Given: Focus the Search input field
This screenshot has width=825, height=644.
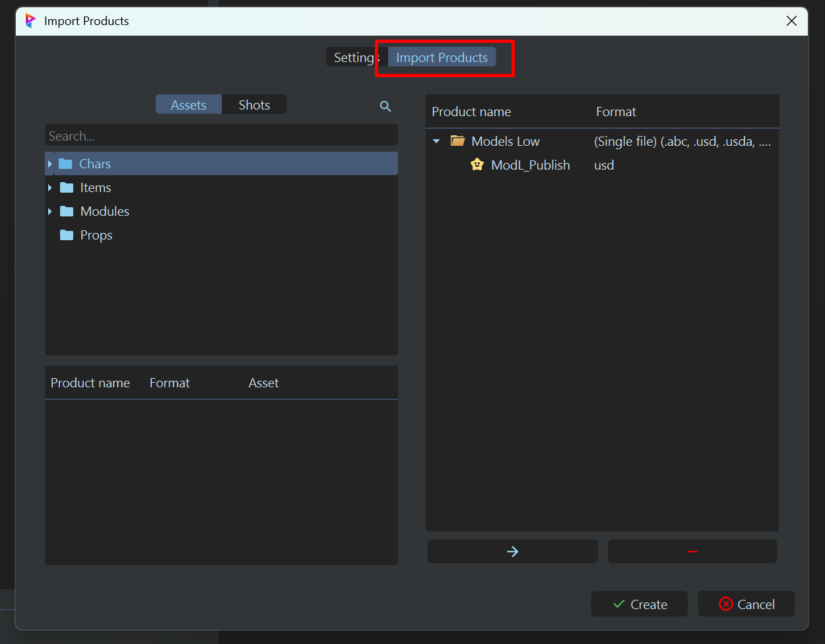Looking at the screenshot, I should click(x=221, y=136).
